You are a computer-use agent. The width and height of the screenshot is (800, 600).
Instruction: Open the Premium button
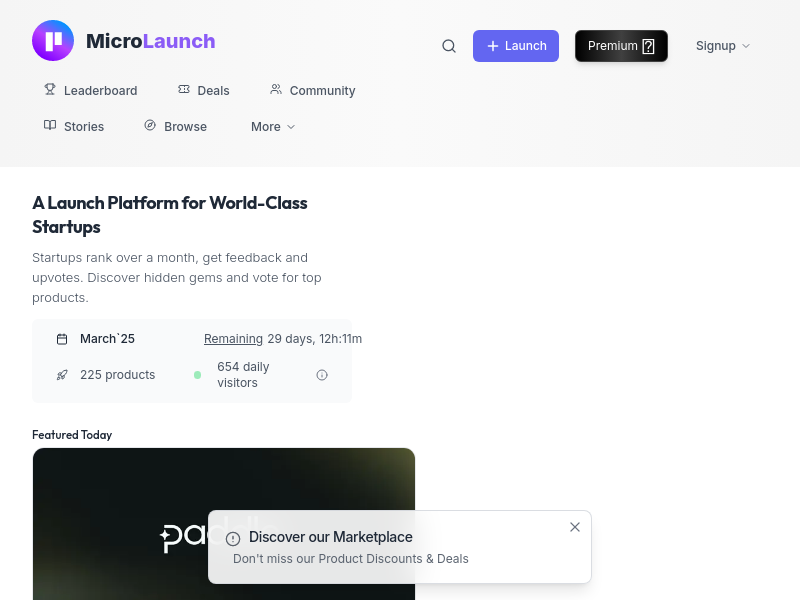pyautogui.click(x=621, y=46)
